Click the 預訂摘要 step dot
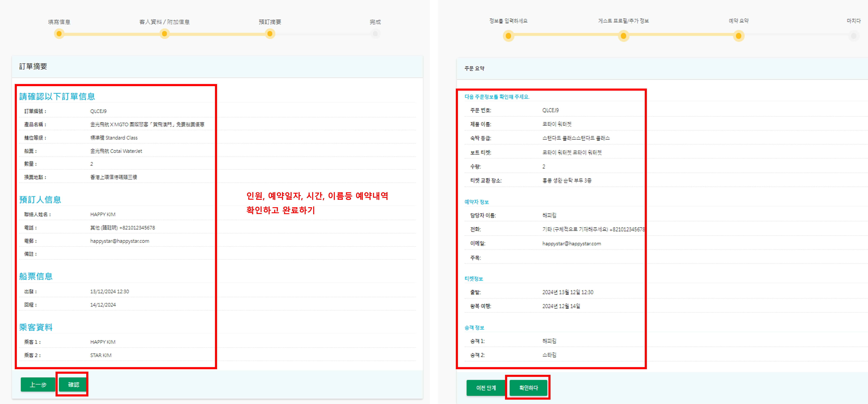The image size is (868, 404). coord(270,34)
